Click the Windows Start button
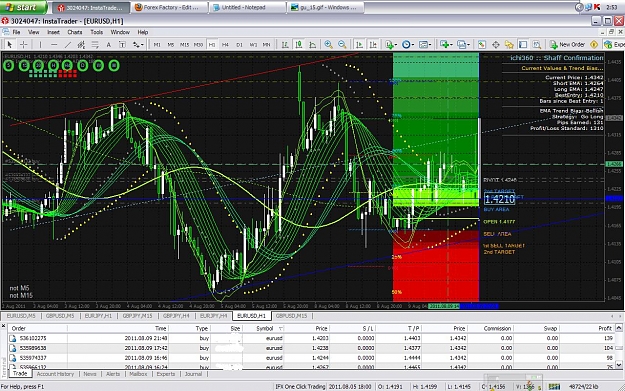Screen dimensions: 625x391 (x=23, y=7)
